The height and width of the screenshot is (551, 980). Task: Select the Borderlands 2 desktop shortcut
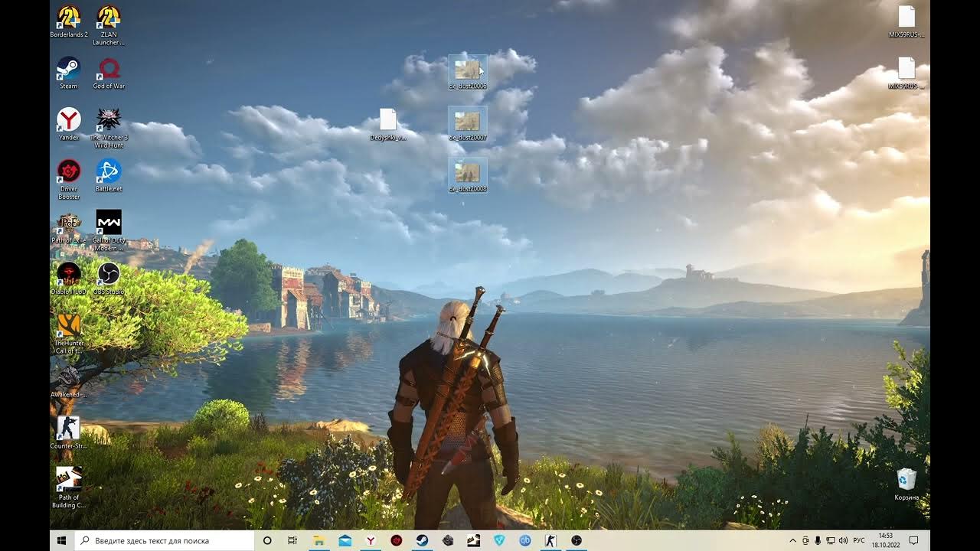[69, 21]
